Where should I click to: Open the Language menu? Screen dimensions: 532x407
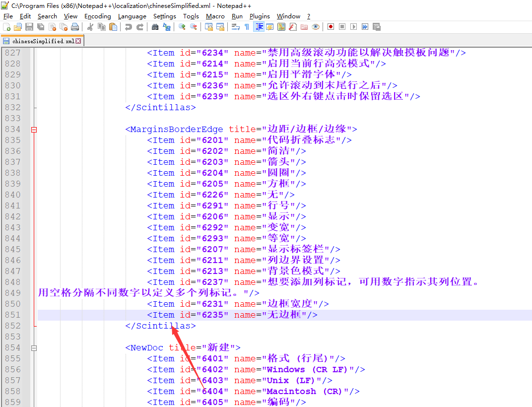pos(132,16)
